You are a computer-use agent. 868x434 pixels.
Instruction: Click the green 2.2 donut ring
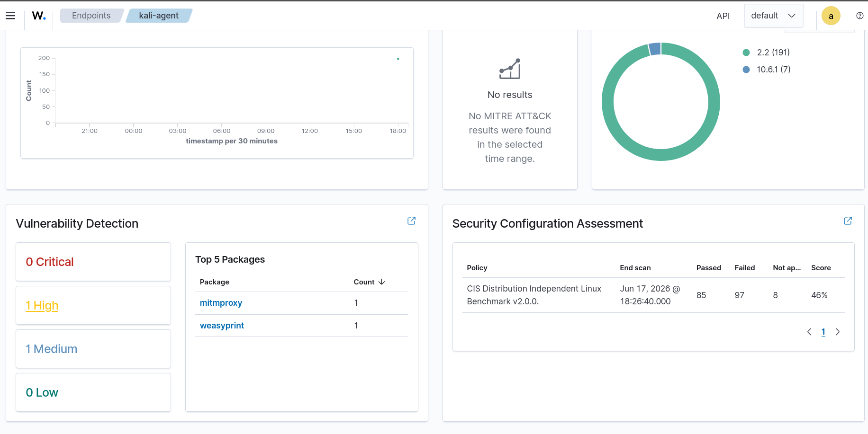tap(661, 155)
